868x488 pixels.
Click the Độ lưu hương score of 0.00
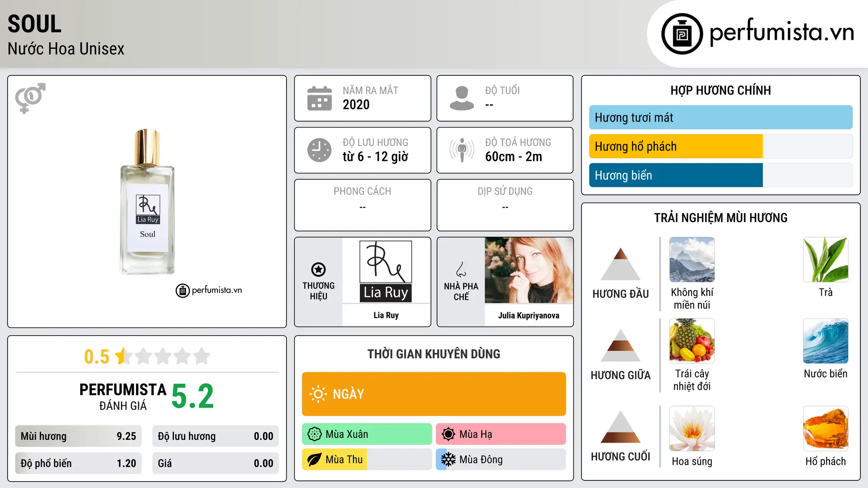click(264, 436)
